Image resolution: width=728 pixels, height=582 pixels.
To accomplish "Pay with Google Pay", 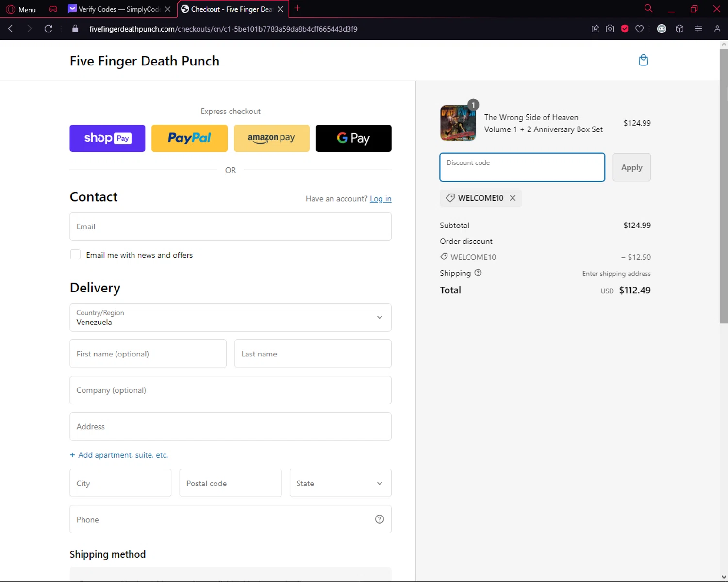I will (x=354, y=138).
